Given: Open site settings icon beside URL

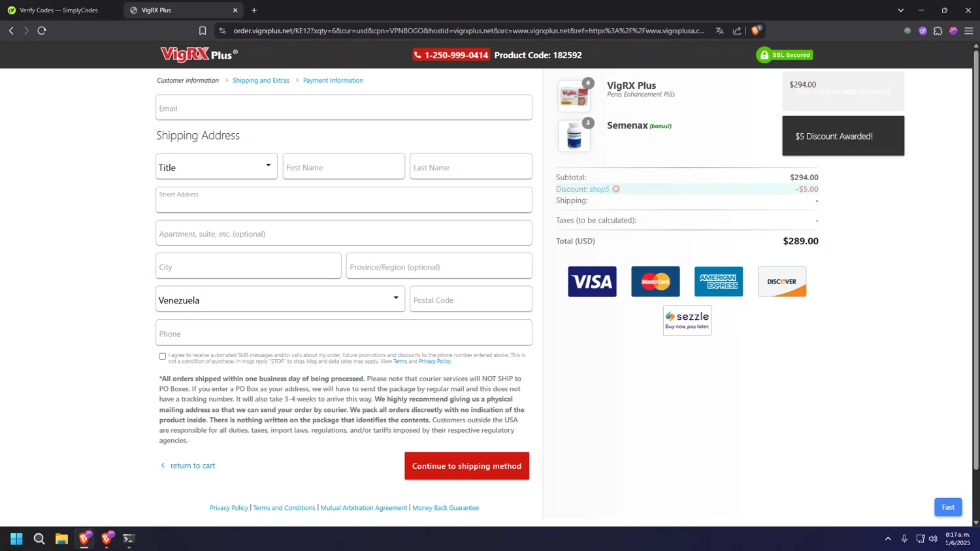Looking at the screenshot, I should coord(222,31).
